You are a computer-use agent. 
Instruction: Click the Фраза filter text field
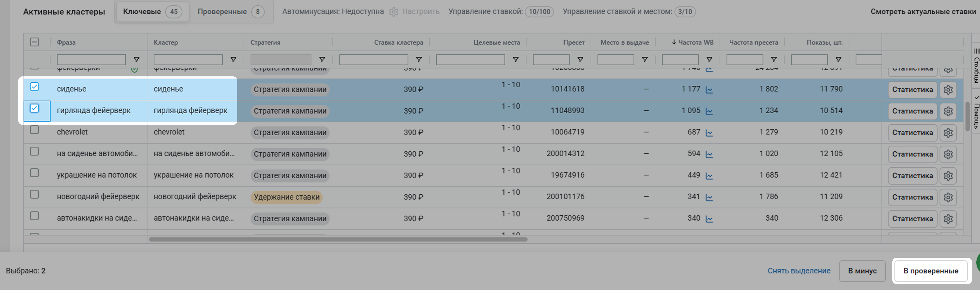point(91,59)
